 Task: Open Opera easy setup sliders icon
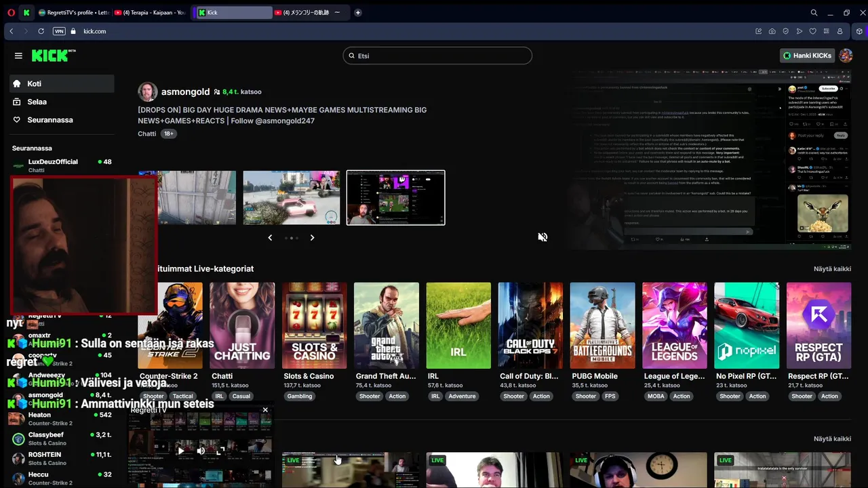click(x=826, y=31)
